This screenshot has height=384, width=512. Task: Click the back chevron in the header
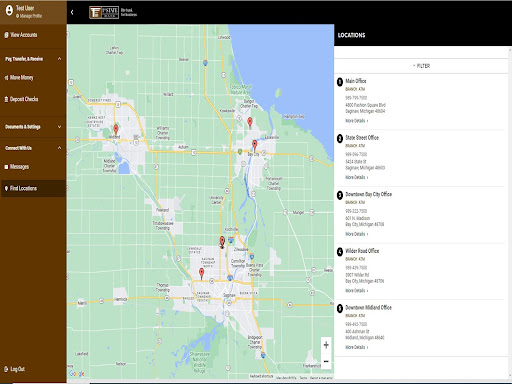coord(72,12)
